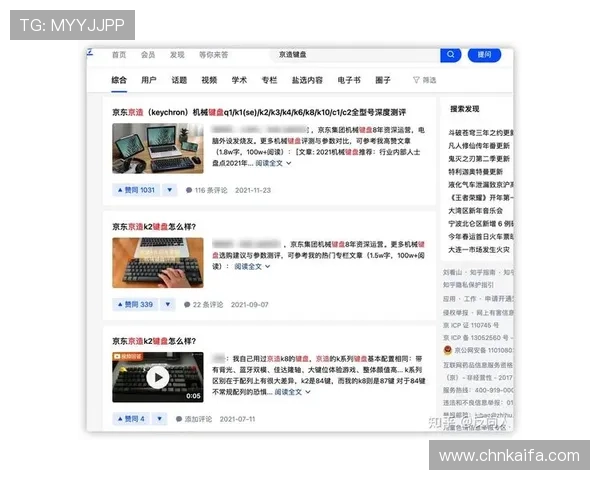This screenshot has width=600, height=480.
Task: Click the date 2021-11-23
Action: coord(253,190)
